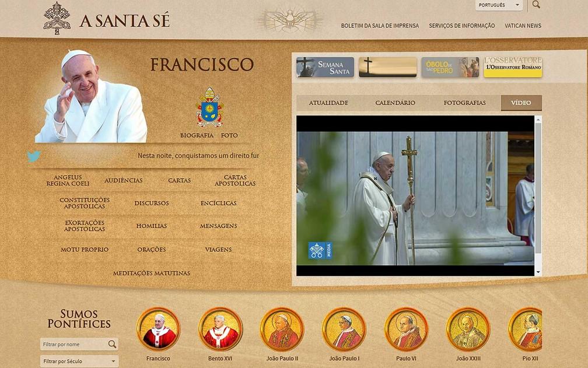Switch to the Atualidade tab
Image resolution: width=588 pixels, height=368 pixels.
[x=328, y=103]
